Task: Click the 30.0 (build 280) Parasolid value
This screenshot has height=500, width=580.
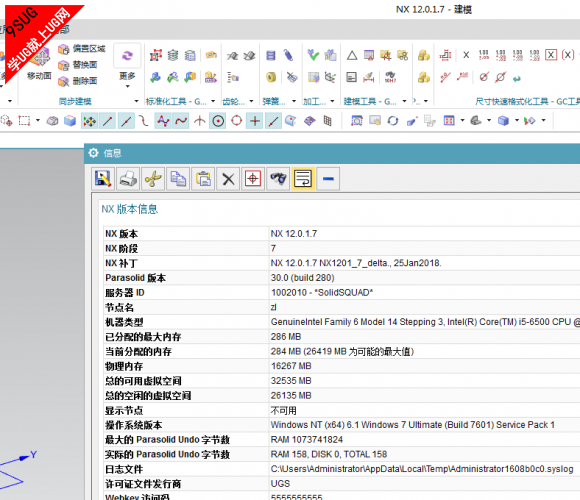Action: click(x=303, y=278)
